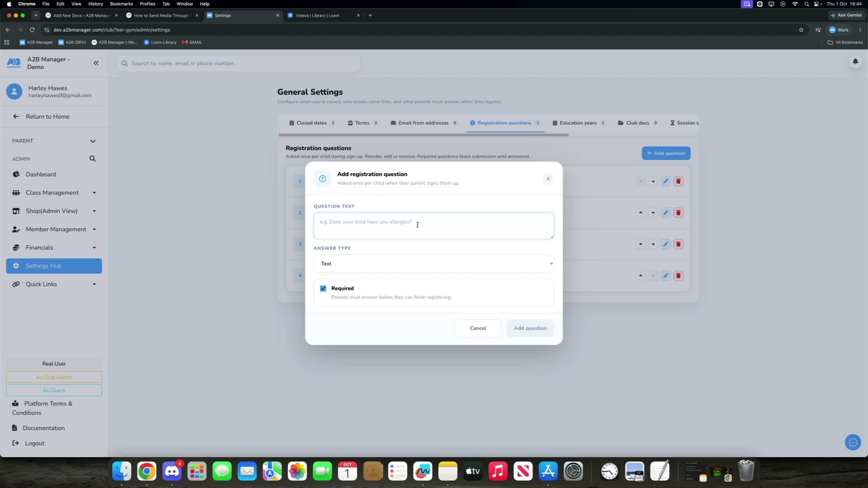Move question 2 down with arrow

pos(653,213)
